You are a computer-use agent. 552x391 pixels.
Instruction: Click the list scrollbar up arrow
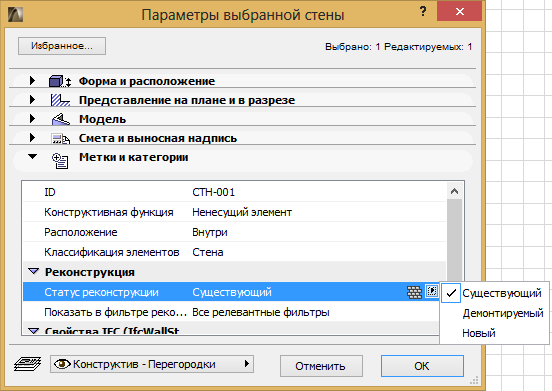click(454, 191)
